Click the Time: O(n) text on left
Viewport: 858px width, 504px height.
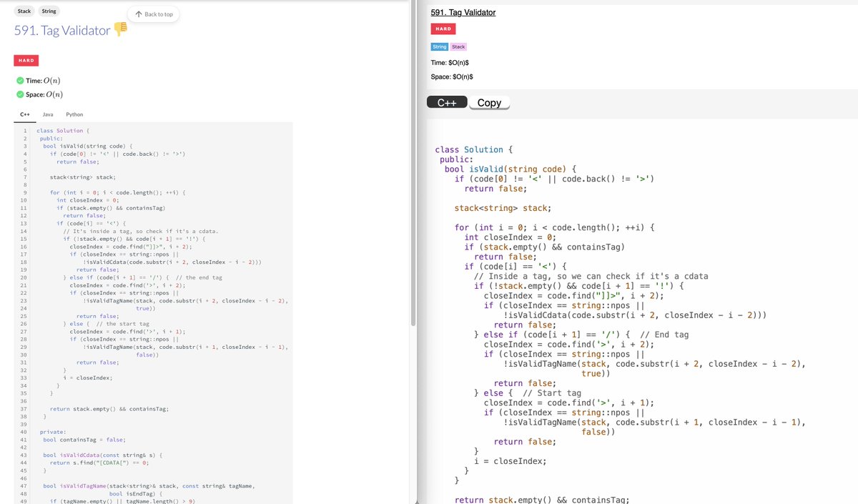click(x=44, y=80)
